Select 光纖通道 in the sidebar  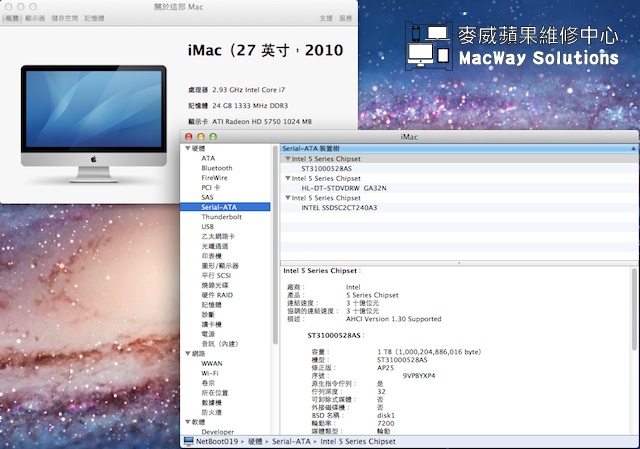(215, 246)
